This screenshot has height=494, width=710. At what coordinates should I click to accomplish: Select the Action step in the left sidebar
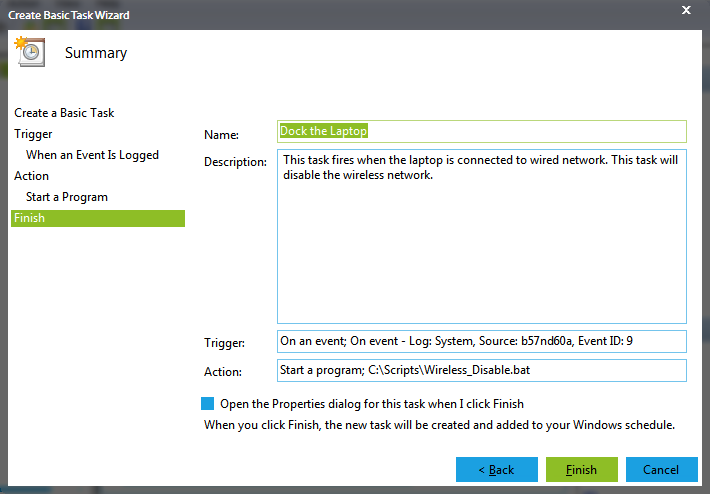[31, 176]
